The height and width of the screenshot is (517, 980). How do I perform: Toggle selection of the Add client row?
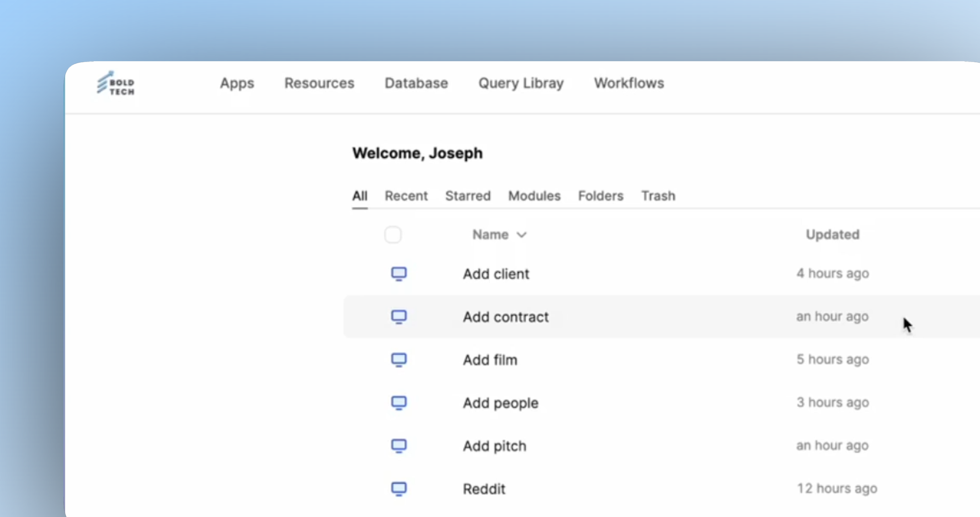tap(393, 274)
